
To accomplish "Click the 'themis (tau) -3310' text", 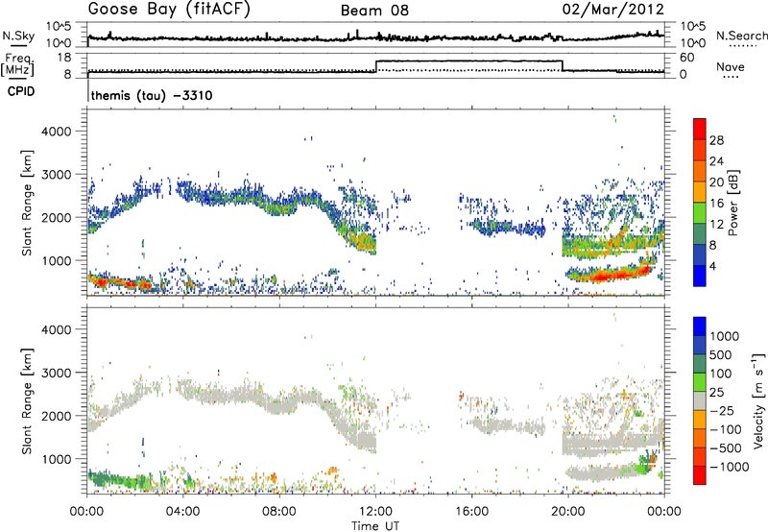I will (x=152, y=95).
